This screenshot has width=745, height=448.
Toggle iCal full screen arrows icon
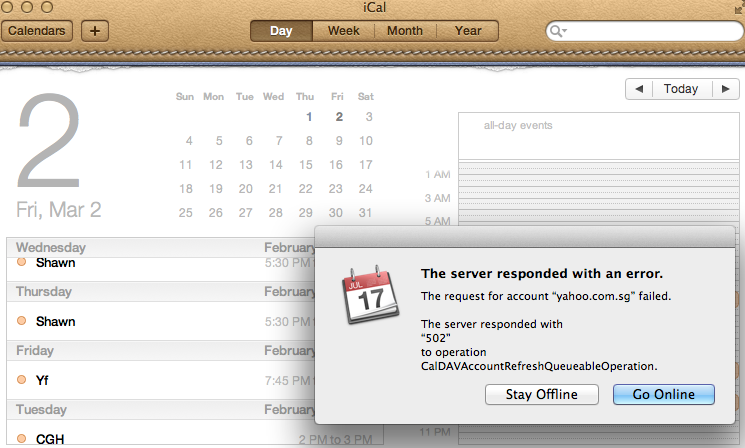coord(739,8)
